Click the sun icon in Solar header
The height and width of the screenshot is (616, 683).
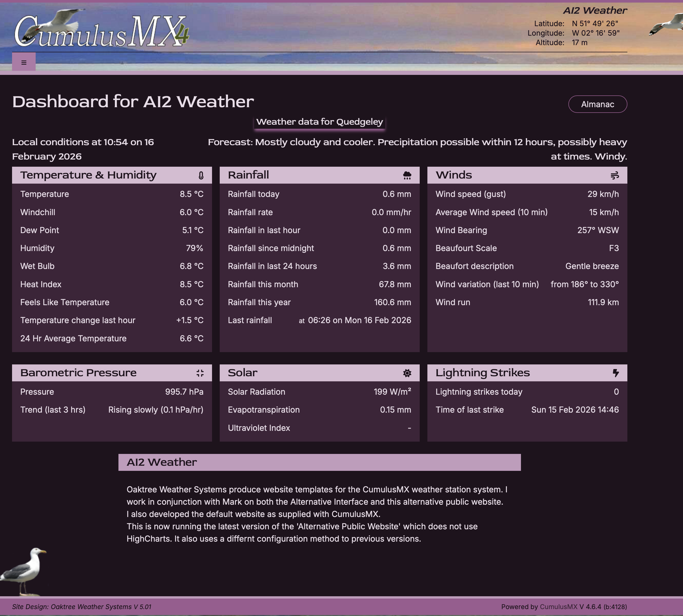pyautogui.click(x=407, y=373)
